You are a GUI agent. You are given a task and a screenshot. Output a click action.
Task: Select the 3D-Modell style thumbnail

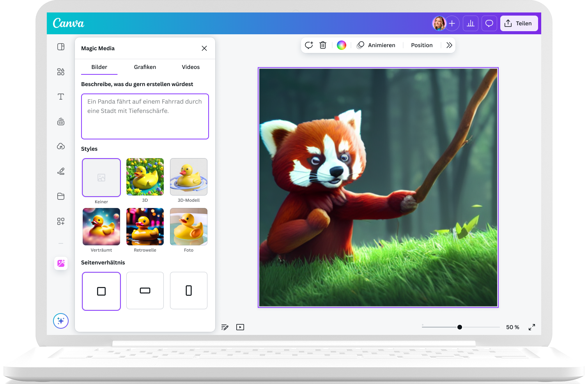pos(189,177)
